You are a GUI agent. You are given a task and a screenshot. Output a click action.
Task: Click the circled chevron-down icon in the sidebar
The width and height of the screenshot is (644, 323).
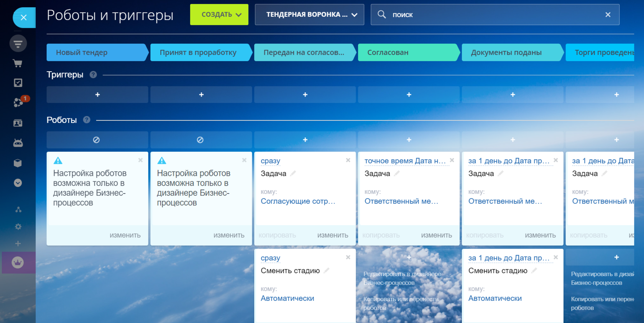tap(18, 183)
